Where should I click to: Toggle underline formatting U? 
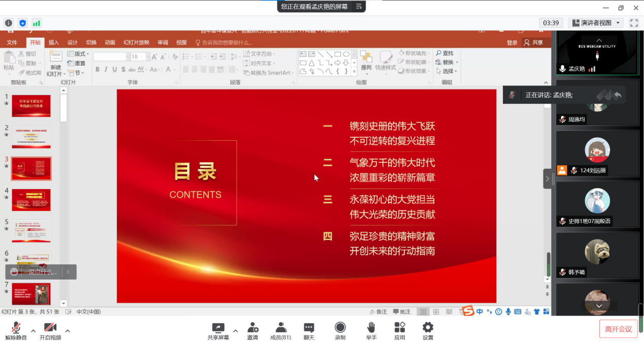pyautogui.click(x=115, y=70)
